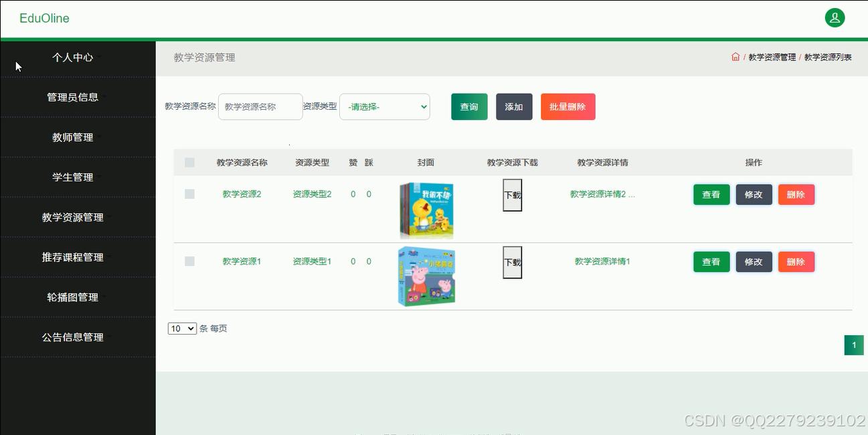Viewport: 868px width, 435px height.
Task: Click the cover thumbnail of 教学资源1
Action: pyautogui.click(x=426, y=275)
